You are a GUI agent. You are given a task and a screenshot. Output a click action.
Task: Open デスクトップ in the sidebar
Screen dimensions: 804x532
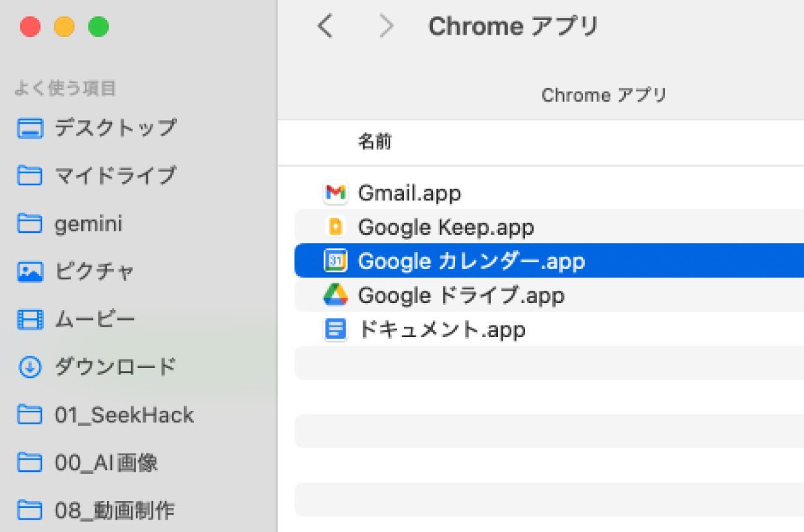(x=116, y=128)
